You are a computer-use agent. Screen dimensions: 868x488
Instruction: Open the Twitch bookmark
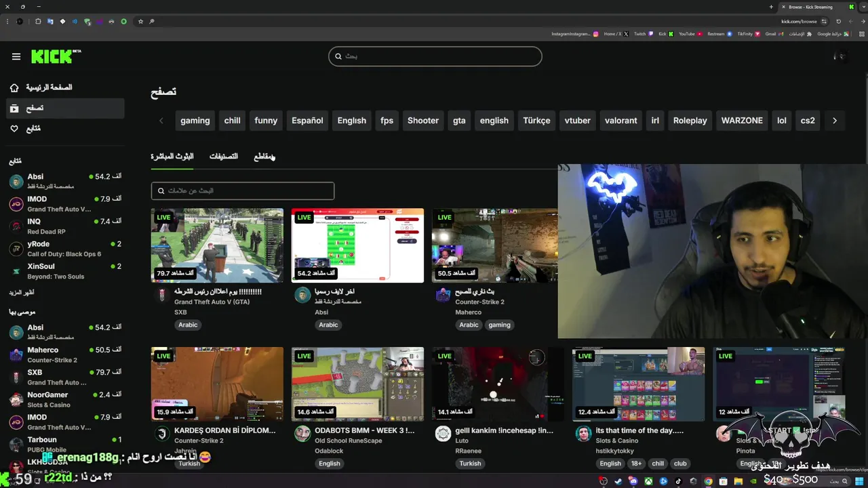click(644, 34)
